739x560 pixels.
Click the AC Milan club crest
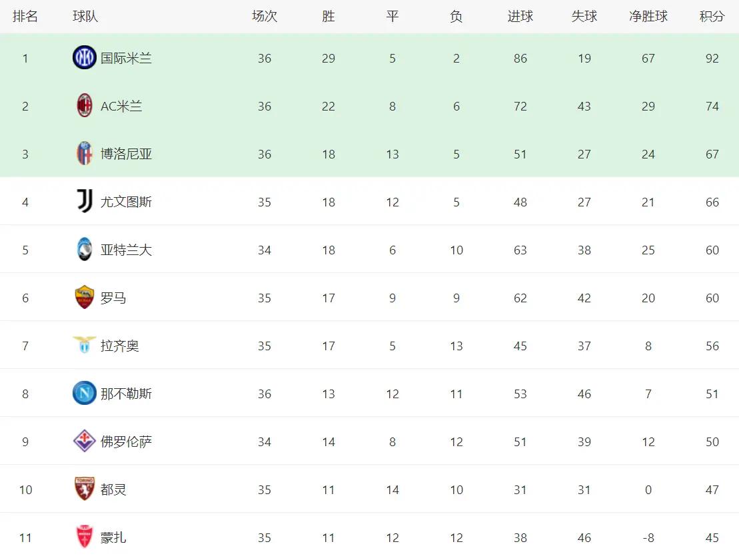pos(85,105)
